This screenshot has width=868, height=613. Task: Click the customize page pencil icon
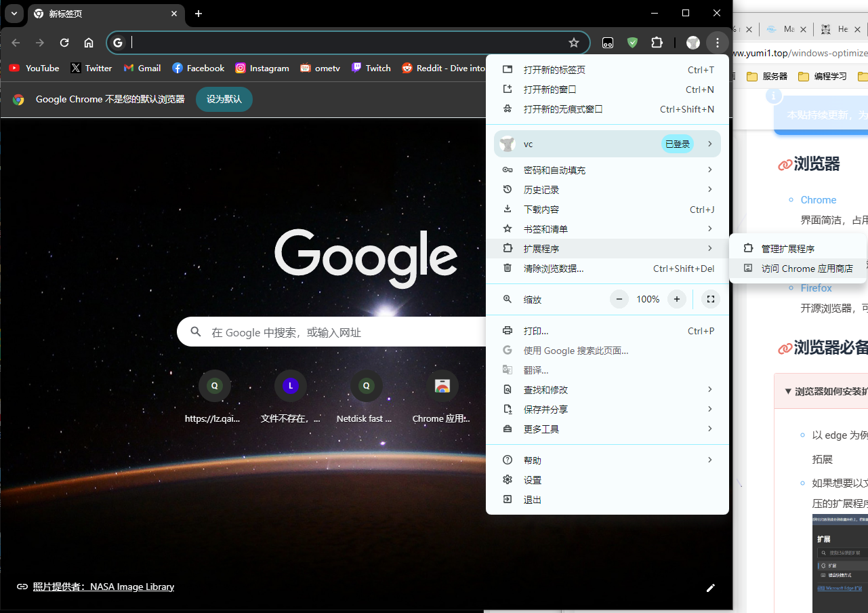tap(710, 588)
